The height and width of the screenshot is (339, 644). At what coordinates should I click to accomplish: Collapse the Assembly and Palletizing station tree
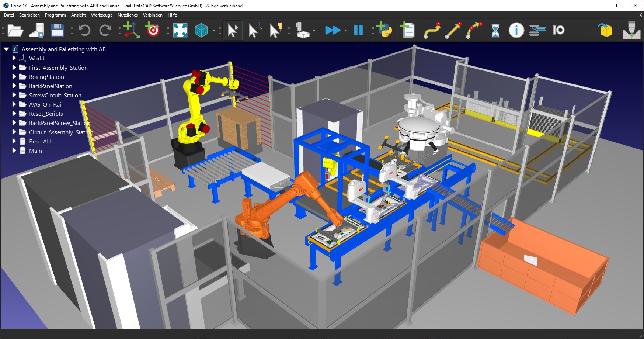tap(6, 49)
